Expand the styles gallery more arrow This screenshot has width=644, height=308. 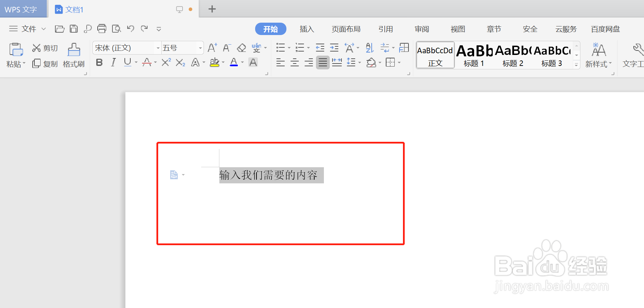tap(577, 65)
